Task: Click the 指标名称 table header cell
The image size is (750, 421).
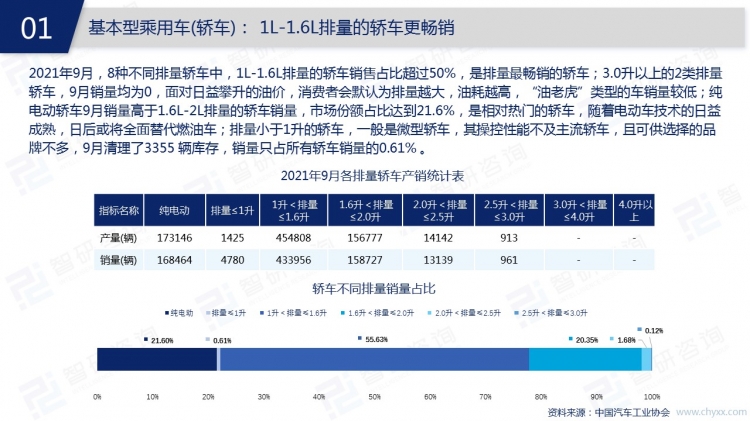Action: (119, 211)
